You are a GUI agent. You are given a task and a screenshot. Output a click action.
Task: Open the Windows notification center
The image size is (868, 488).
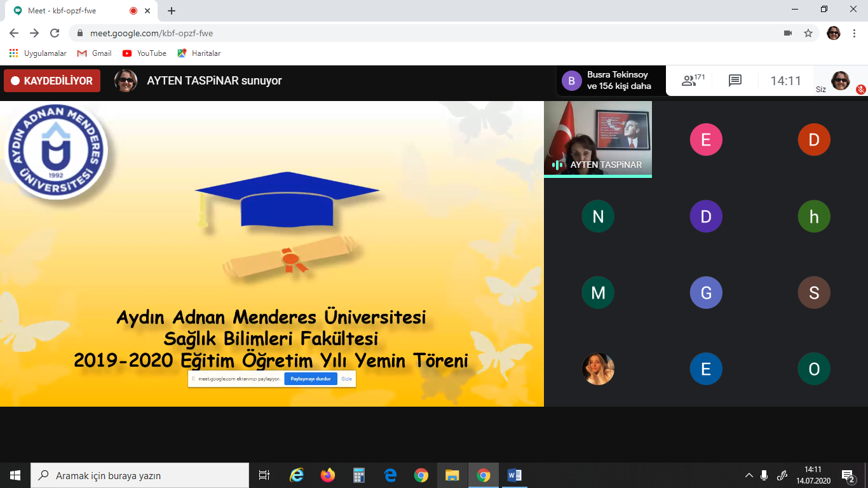848,475
